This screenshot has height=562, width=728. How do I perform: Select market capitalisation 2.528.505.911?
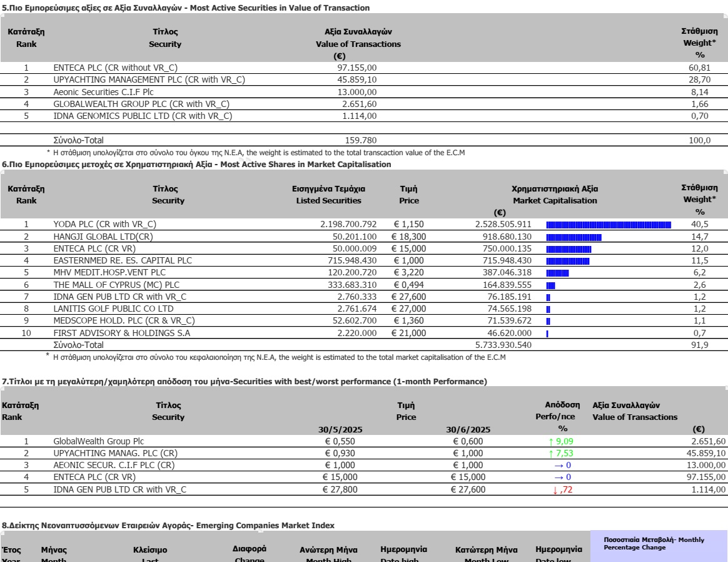(503, 224)
